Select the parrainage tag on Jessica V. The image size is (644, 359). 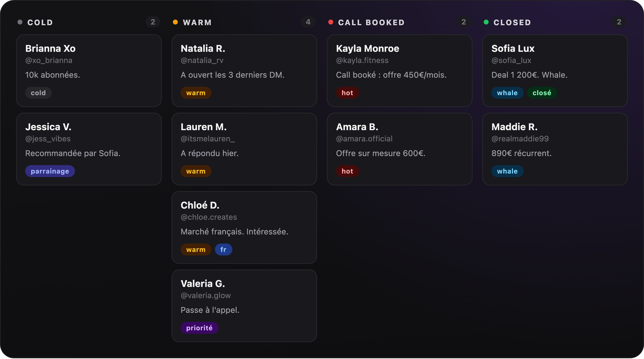point(50,171)
